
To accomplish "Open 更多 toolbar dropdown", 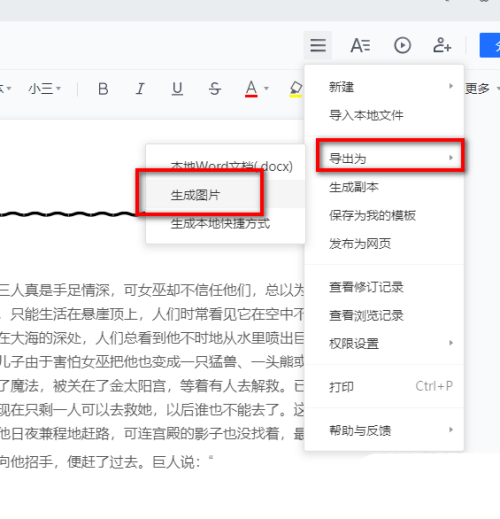I will [x=482, y=89].
